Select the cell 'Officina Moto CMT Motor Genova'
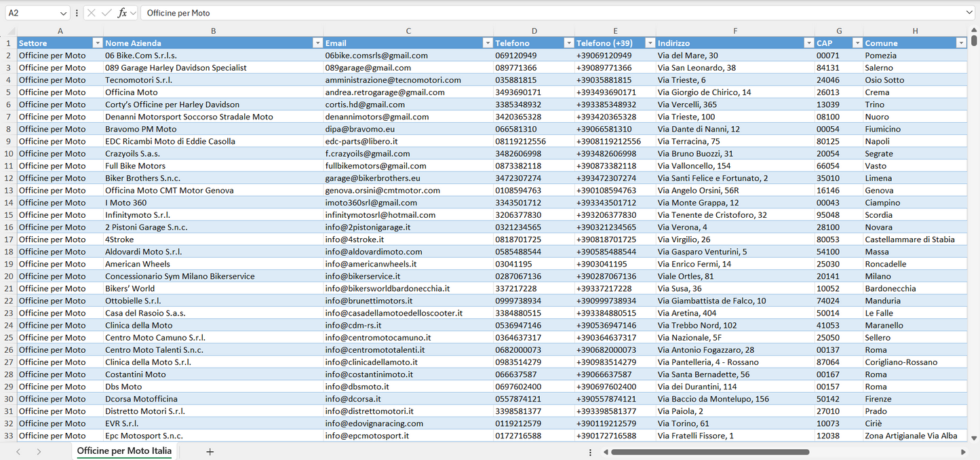The image size is (980, 460). [x=214, y=191]
